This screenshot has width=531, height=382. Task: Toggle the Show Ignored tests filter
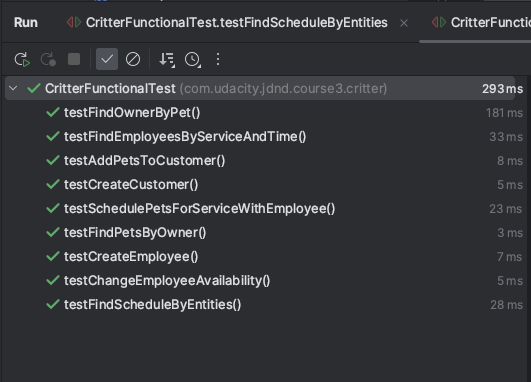[133, 59]
